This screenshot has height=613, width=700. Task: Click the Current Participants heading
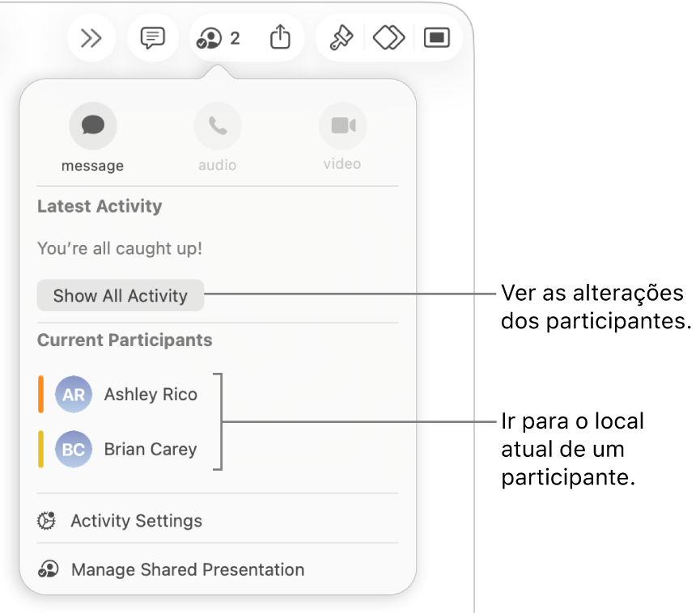[x=125, y=340]
